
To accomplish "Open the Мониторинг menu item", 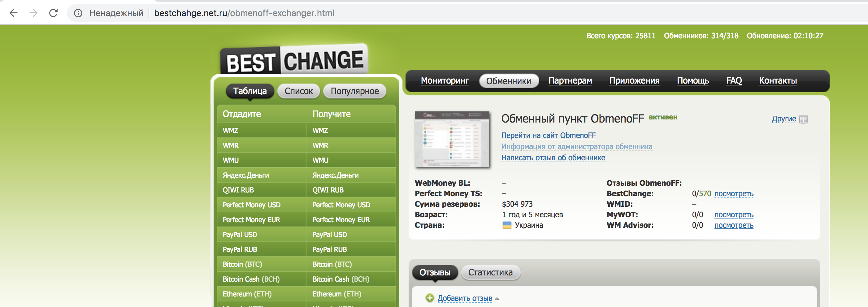I will pyautogui.click(x=445, y=80).
